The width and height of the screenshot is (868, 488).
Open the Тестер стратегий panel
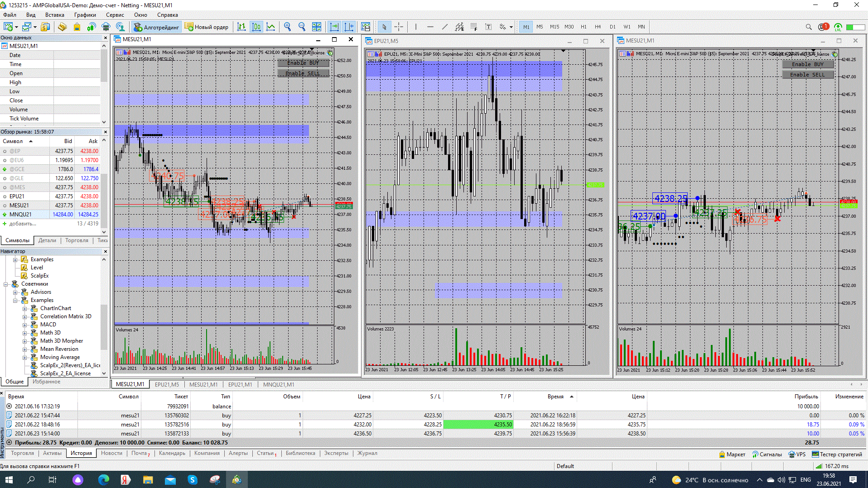(x=837, y=455)
